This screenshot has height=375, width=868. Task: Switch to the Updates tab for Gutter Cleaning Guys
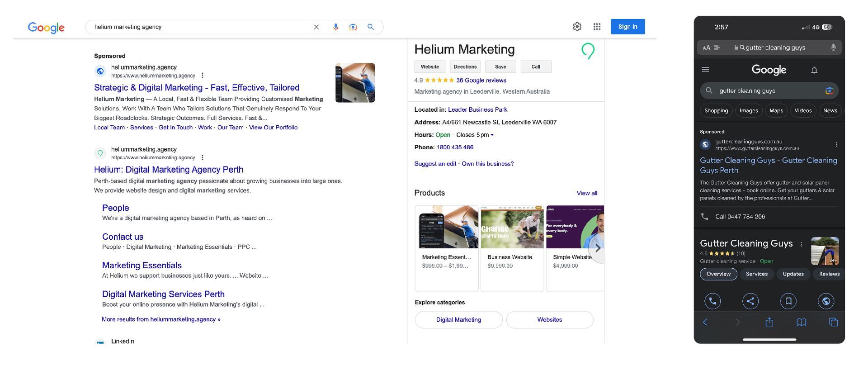(x=793, y=274)
